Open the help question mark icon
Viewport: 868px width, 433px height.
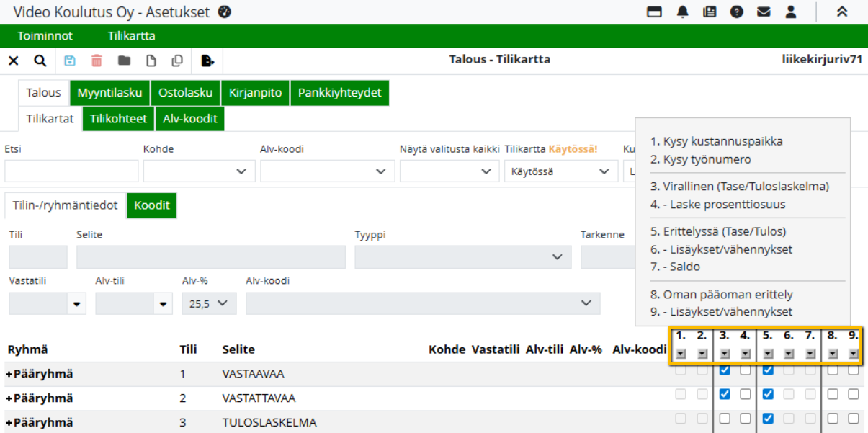[736, 12]
